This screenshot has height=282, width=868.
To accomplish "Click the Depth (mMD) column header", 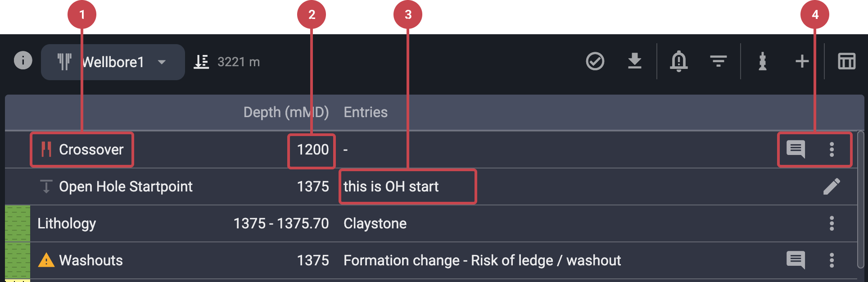I will [286, 112].
